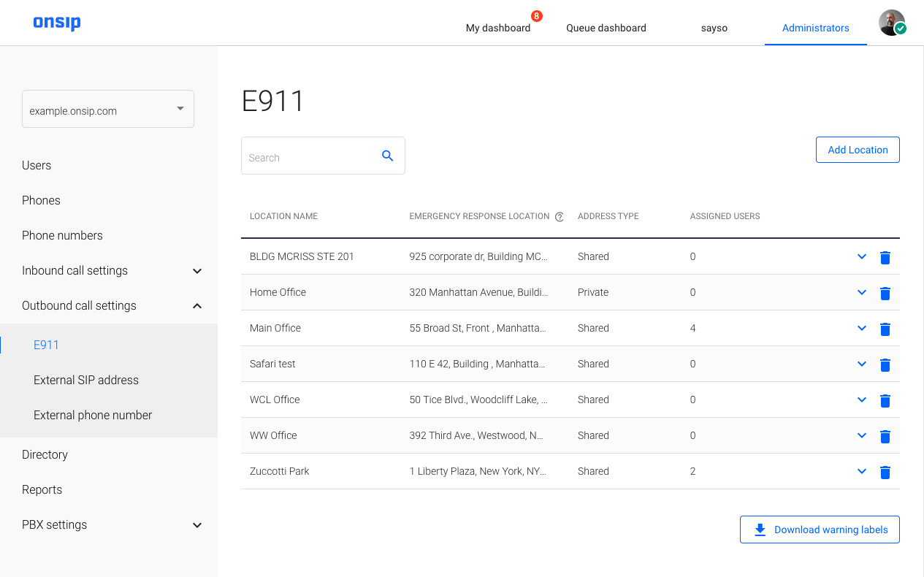The width and height of the screenshot is (924, 577).
Task: Expand Inbound call settings menu
Action: 196,271
